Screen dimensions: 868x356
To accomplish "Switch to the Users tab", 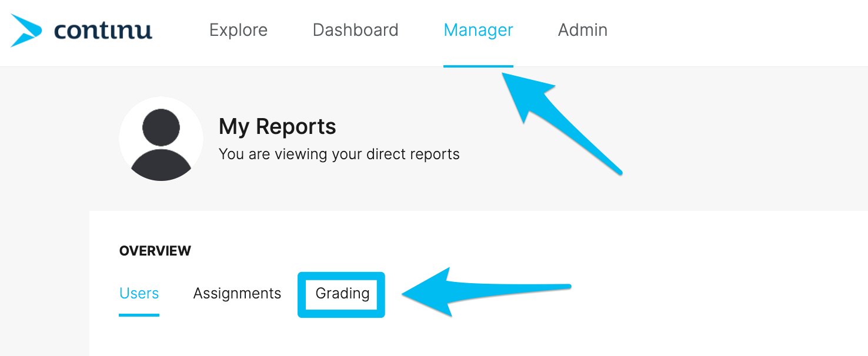I will point(139,293).
